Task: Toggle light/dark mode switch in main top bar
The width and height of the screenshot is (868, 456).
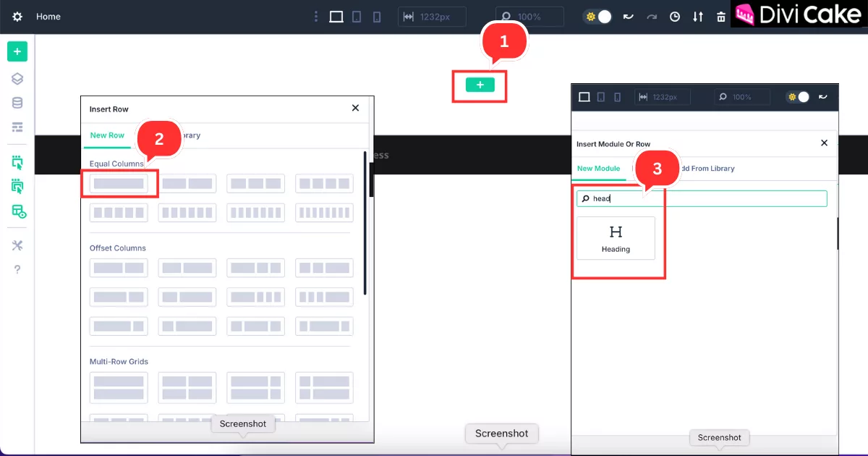Action: point(598,17)
